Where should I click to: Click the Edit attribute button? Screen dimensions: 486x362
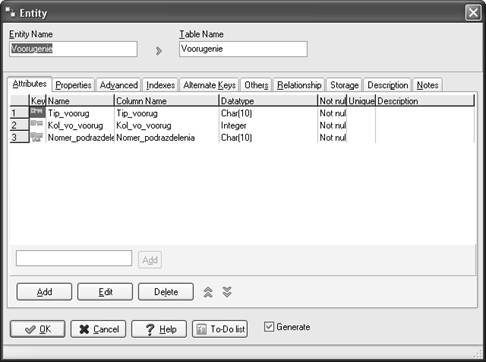click(105, 292)
